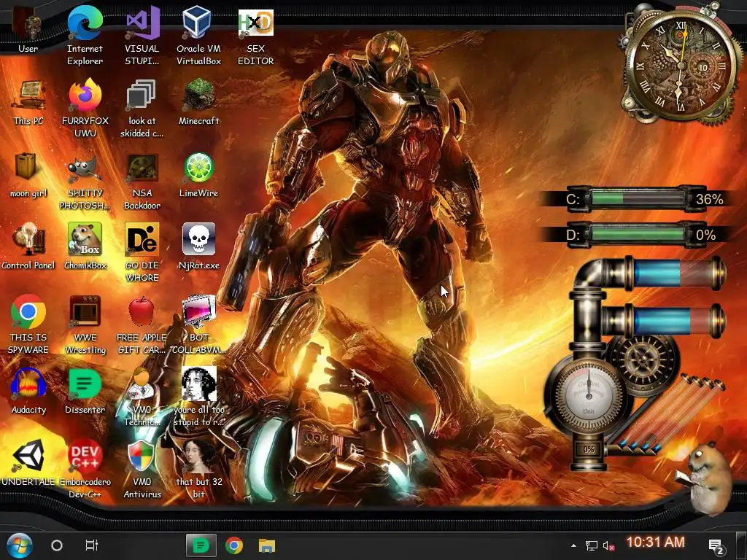
Task: Select the Oracle VM VirtualBox icon
Action: pos(198,36)
